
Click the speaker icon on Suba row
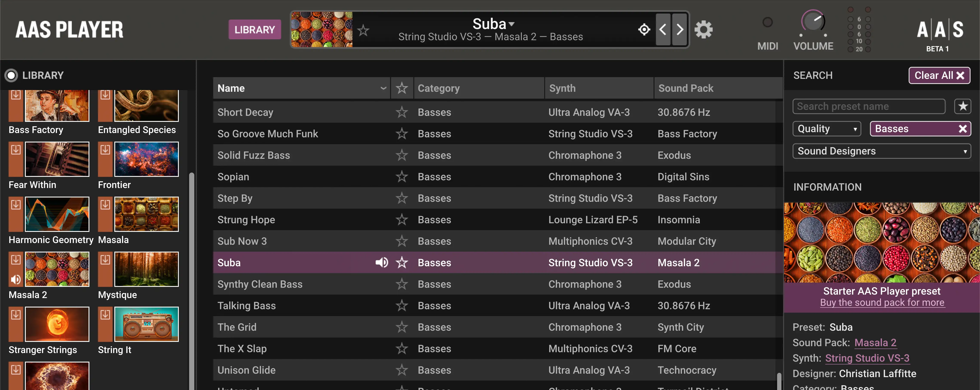tap(381, 263)
